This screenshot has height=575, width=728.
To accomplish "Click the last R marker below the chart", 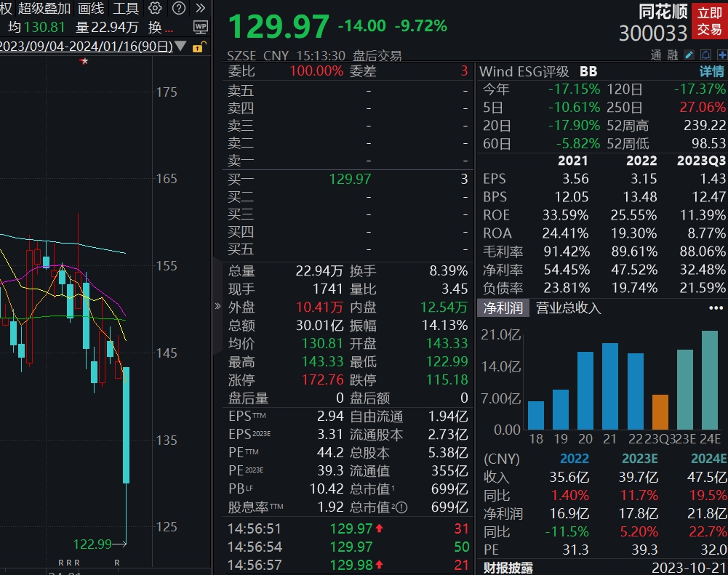I will tap(117, 563).
